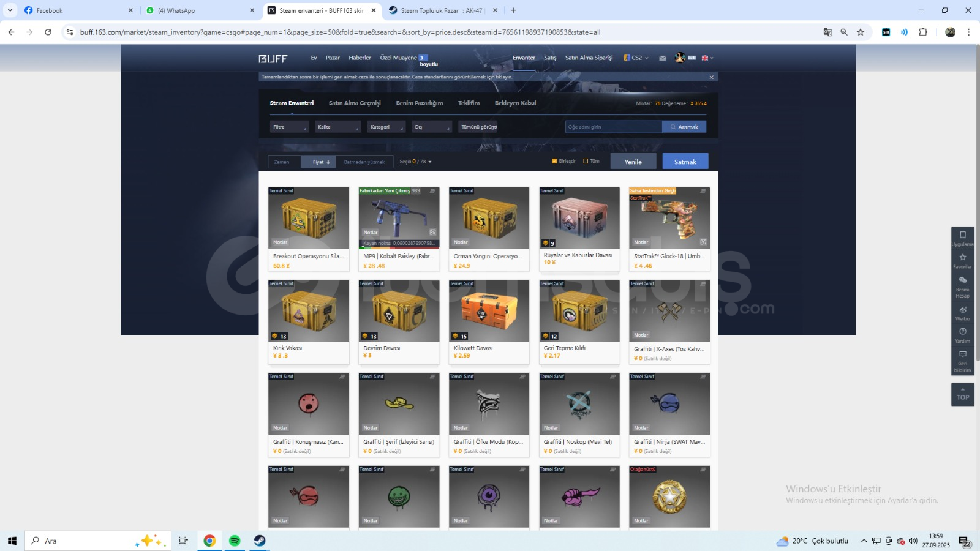Click the Aramak search button
The width and height of the screenshot is (980, 551).
tap(684, 127)
